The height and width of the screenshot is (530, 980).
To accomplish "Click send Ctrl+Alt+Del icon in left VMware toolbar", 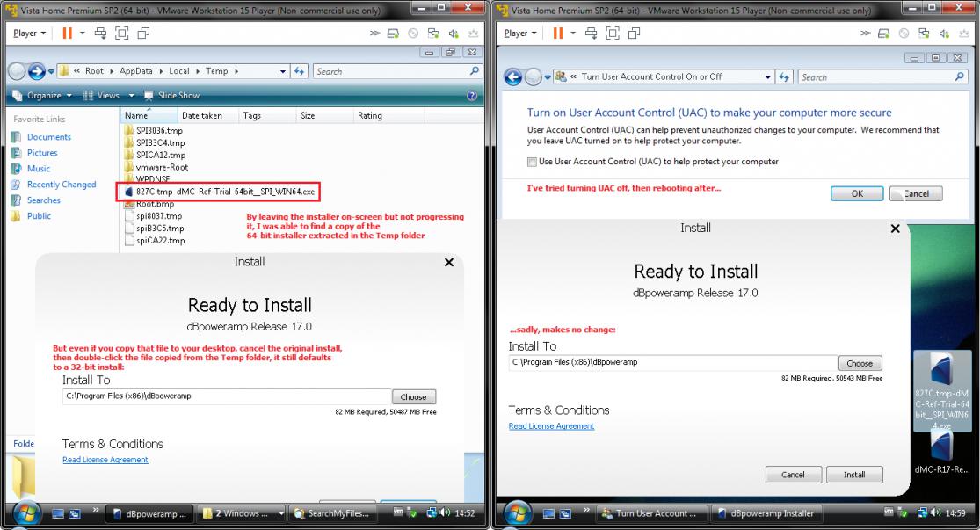I will [100, 33].
